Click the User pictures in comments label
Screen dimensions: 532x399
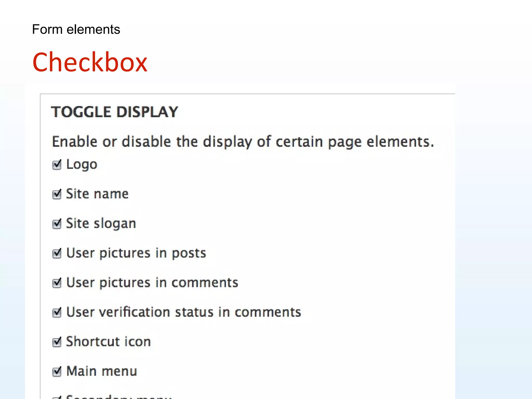point(152,283)
